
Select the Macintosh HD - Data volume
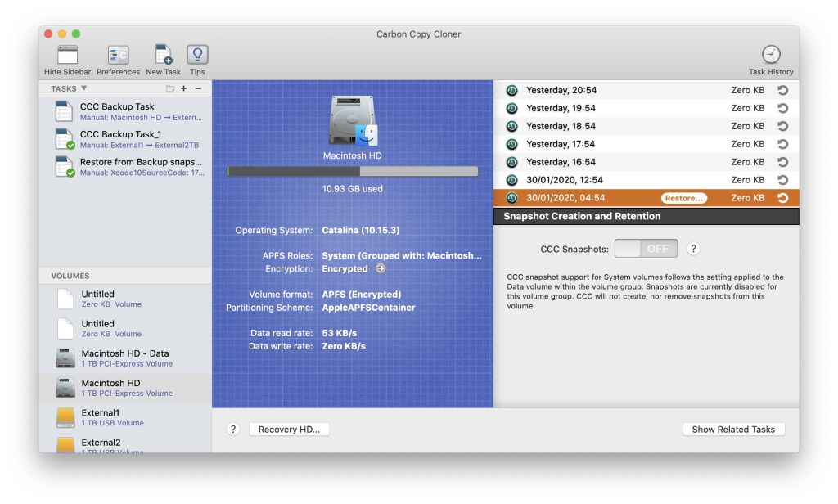pos(125,358)
